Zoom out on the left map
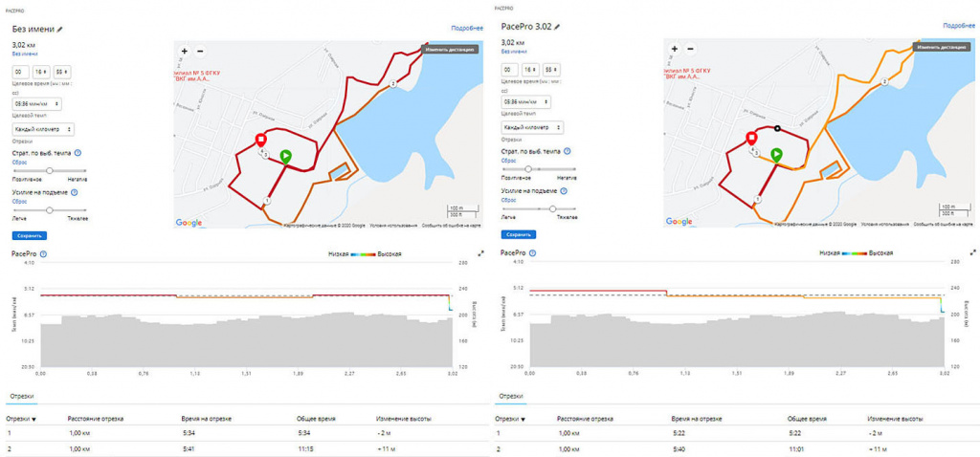Screen dimensions: 980x457 click(200, 52)
